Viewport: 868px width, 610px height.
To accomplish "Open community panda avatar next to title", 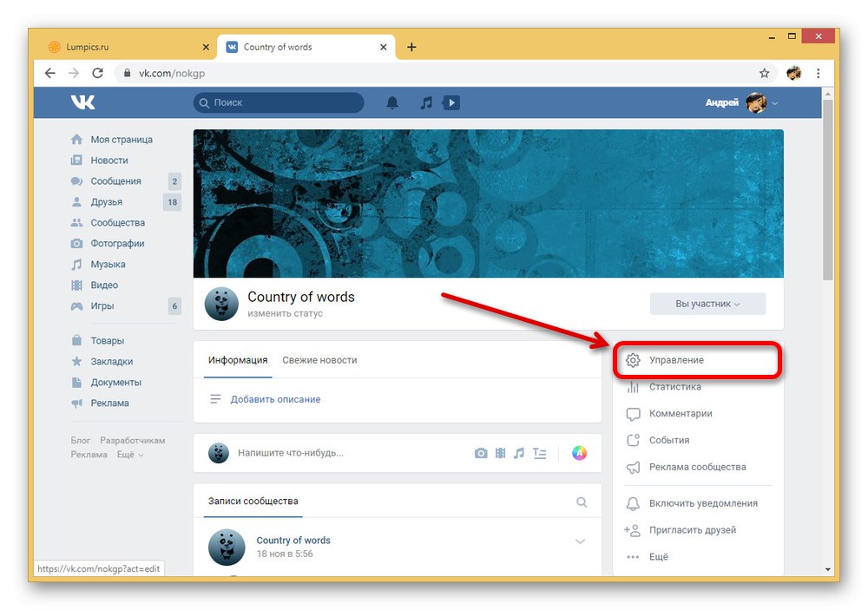I will (x=221, y=304).
